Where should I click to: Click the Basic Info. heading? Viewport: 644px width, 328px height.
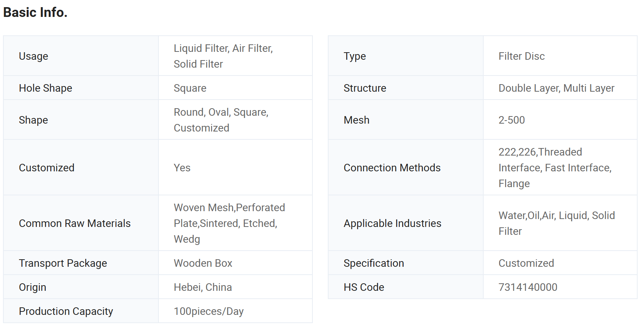click(x=35, y=12)
